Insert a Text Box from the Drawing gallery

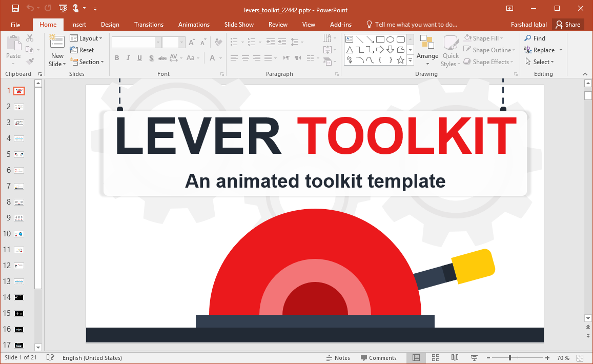click(x=349, y=38)
